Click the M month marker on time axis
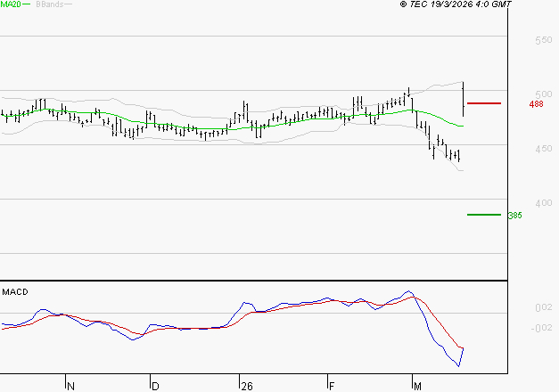 coord(417,386)
